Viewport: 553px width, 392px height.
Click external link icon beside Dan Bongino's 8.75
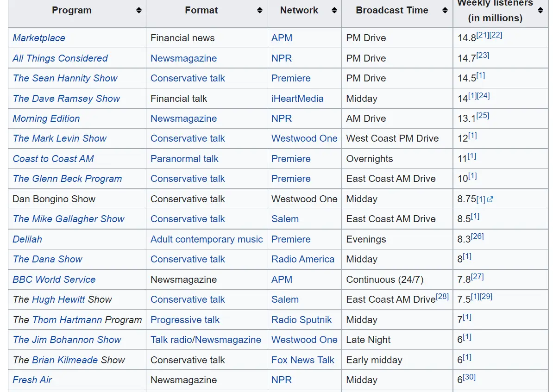point(490,199)
